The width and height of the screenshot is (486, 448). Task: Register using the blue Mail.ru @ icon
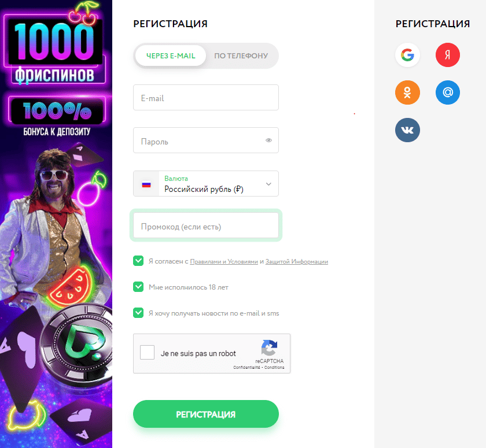click(448, 92)
